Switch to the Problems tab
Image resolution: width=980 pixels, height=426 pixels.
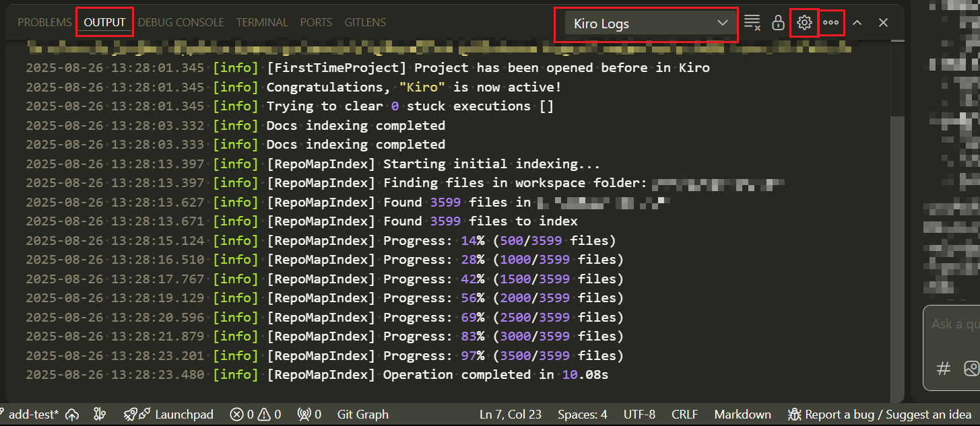coord(44,22)
